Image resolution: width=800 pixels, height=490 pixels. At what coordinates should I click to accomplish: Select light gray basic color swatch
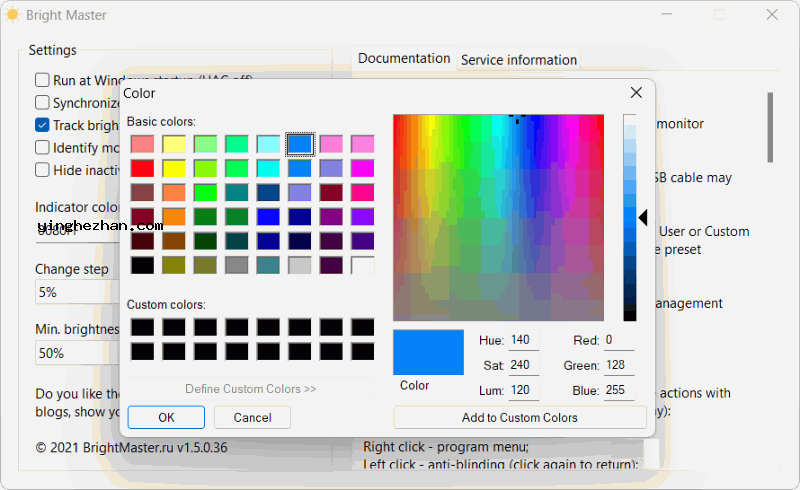300,265
